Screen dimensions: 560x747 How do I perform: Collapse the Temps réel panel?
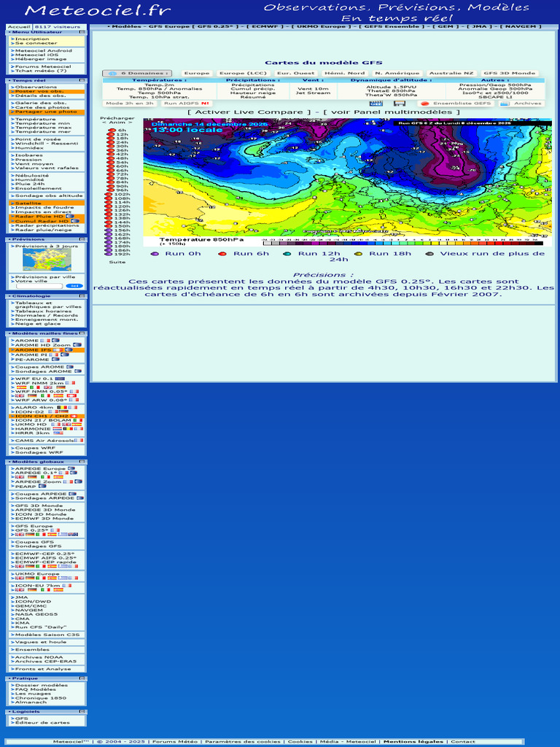pyautogui.click(x=82, y=80)
